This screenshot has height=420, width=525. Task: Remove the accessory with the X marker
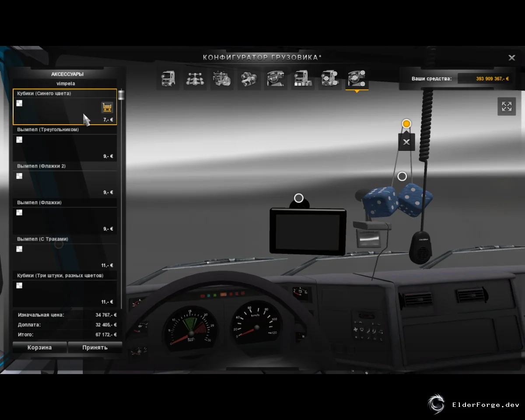[x=406, y=142]
